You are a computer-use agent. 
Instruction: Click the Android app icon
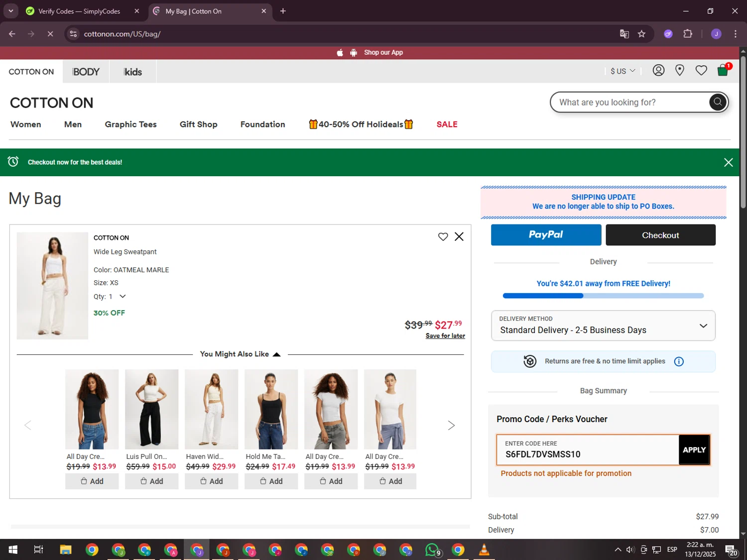[354, 53]
